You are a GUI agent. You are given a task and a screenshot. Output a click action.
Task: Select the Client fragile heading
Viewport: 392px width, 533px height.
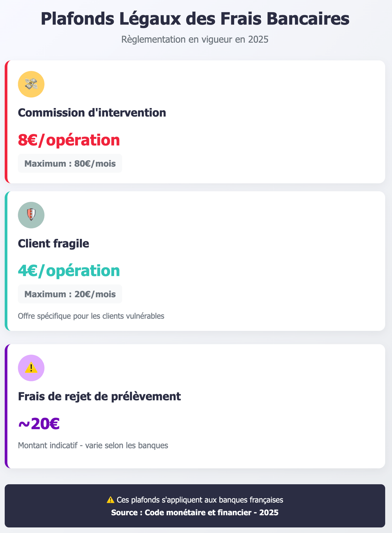click(x=54, y=243)
